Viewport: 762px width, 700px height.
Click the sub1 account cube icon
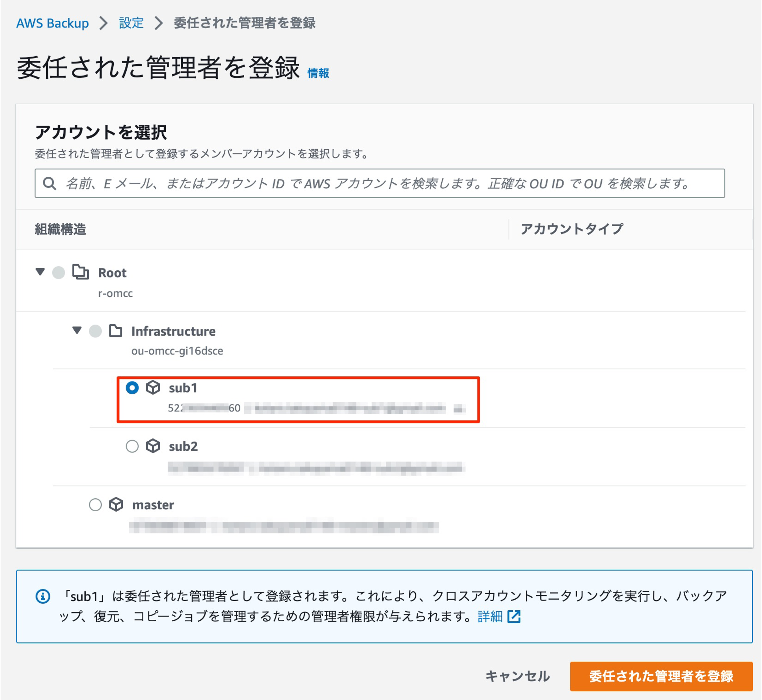153,387
